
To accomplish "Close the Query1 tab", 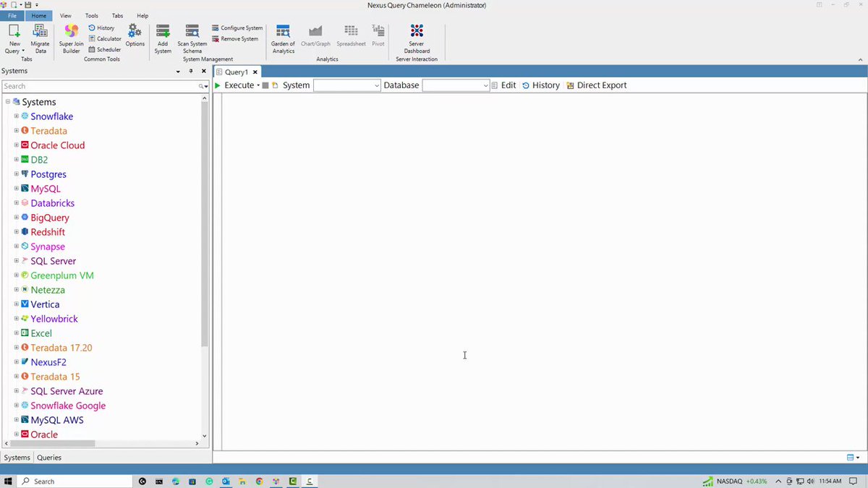I will point(255,72).
